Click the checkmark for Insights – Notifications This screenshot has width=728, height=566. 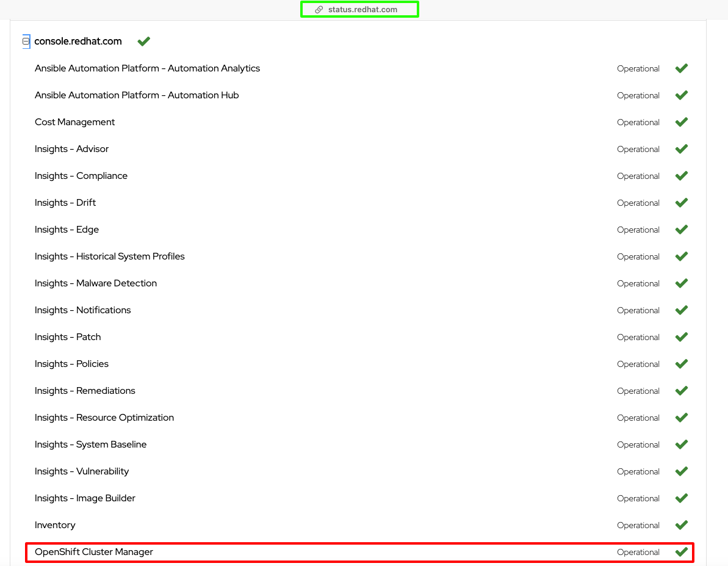pyautogui.click(x=682, y=310)
